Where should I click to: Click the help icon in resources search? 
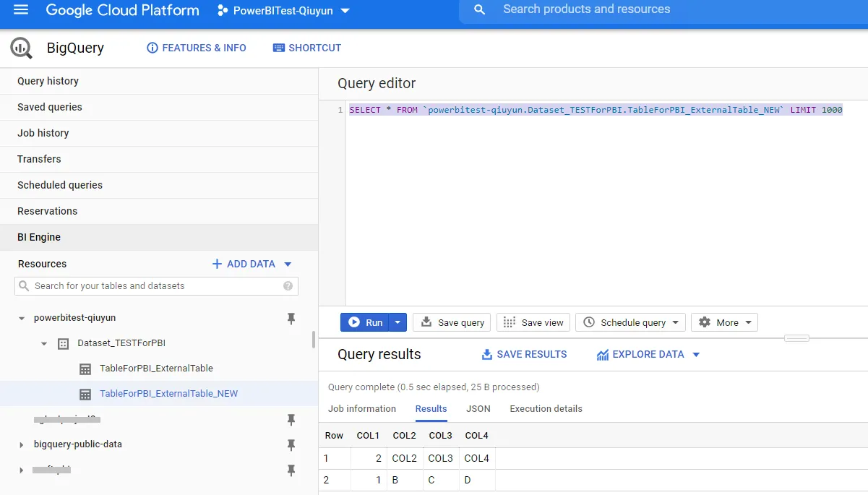click(288, 286)
